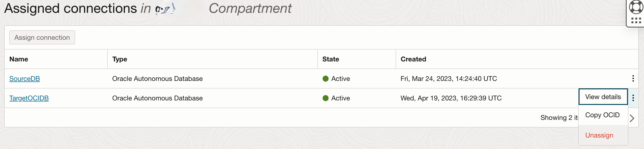Viewport: 644px width, 149px height.
Task: Choose Copy OCID in the menu
Action: [603, 115]
